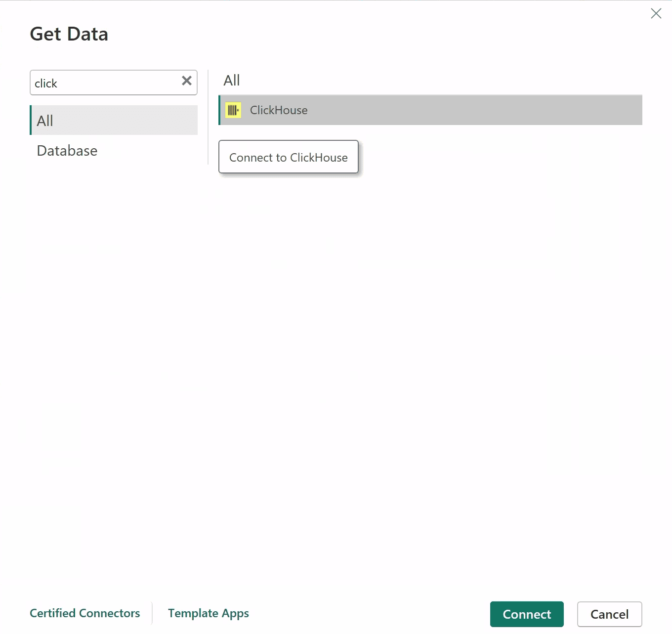672x634 pixels.
Task: Click the typed word 'click' in search
Action: [46, 84]
